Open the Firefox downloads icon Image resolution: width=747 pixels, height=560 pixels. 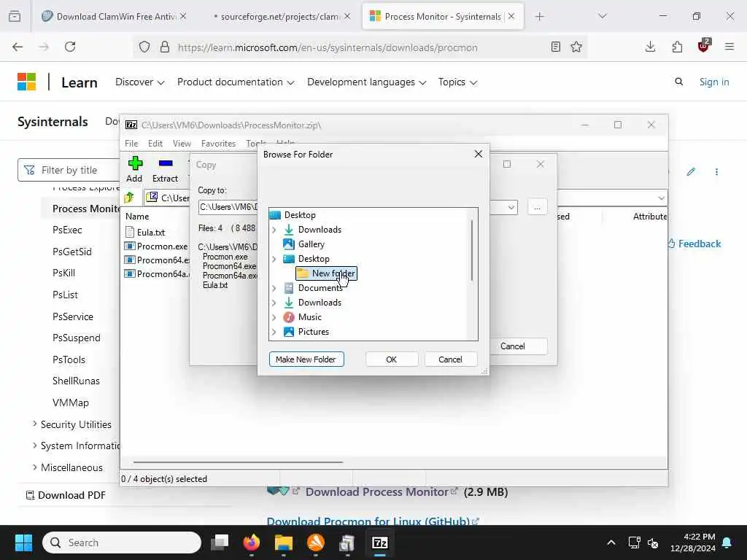pos(650,47)
